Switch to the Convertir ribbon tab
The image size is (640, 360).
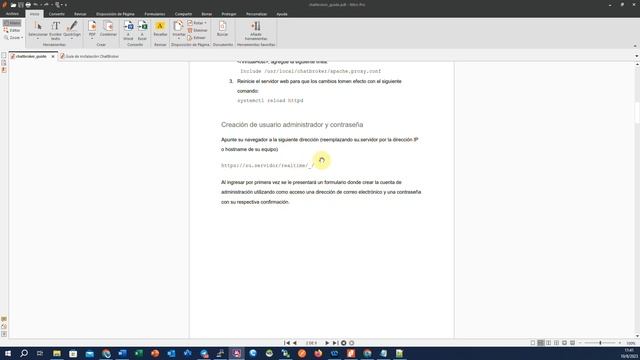(x=57, y=14)
